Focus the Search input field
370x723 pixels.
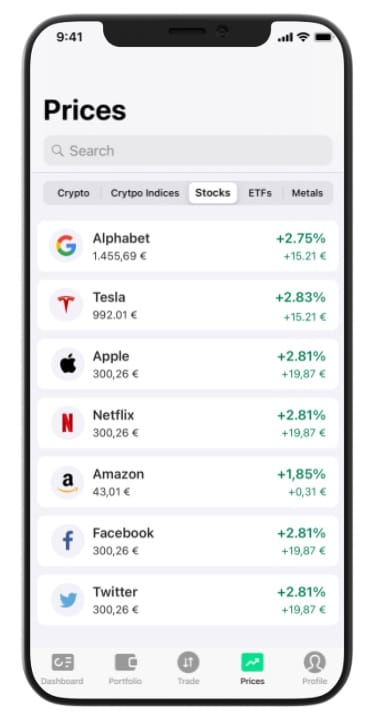(x=188, y=150)
